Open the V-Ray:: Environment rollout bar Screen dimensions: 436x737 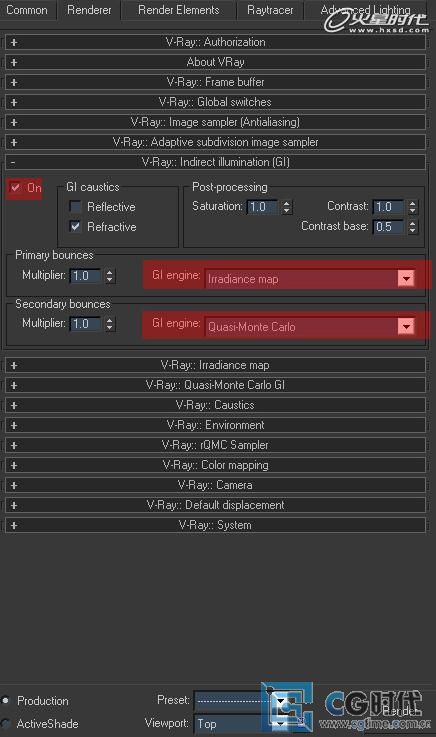215,425
